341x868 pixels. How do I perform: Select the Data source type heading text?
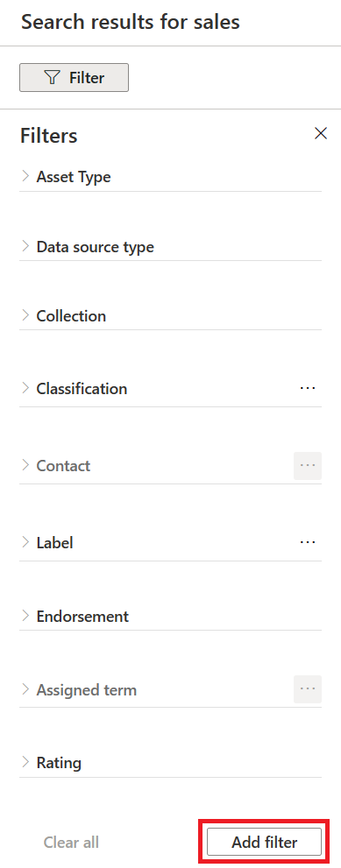[x=96, y=247]
